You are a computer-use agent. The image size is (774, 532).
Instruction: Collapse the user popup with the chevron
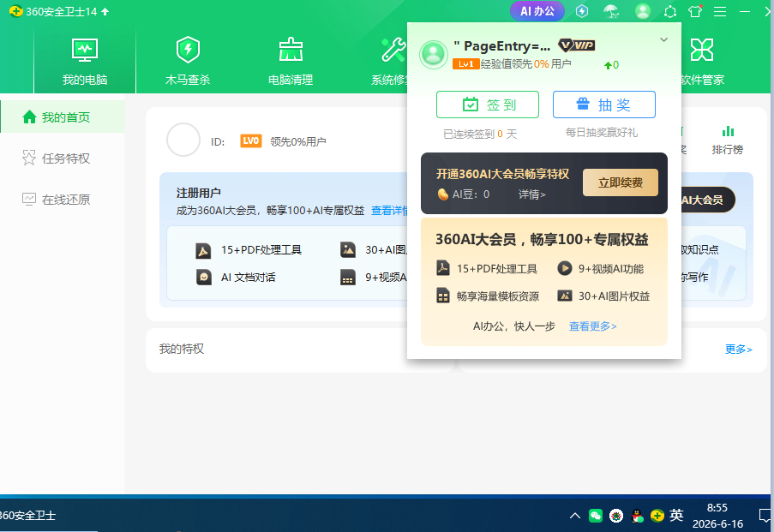click(664, 39)
